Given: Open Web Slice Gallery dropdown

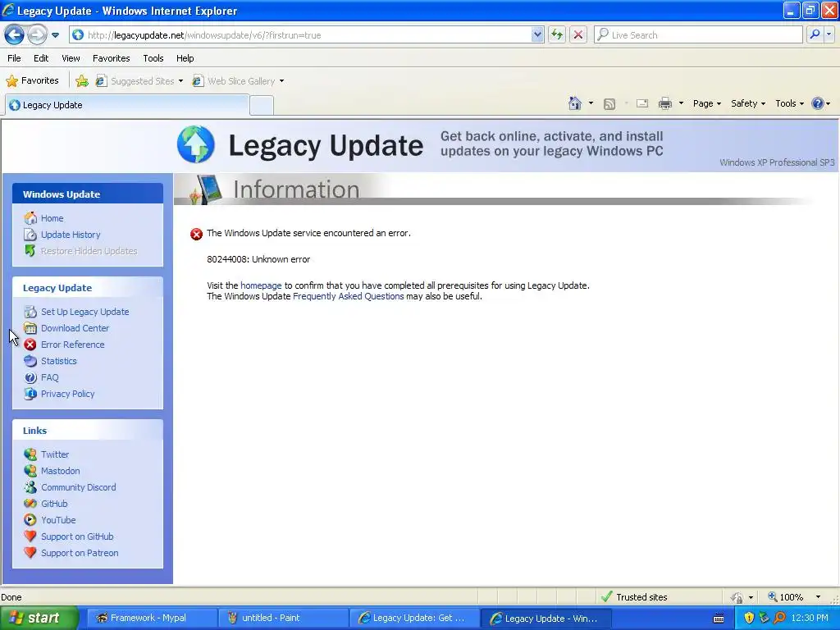Looking at the screenshot, I should point(239,81).
